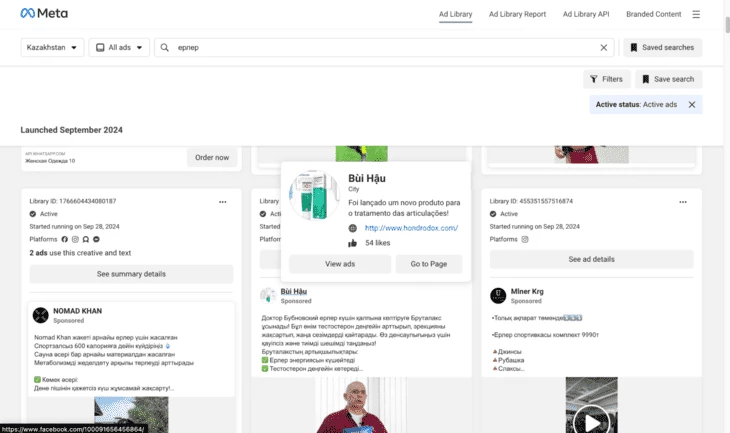Open the Branded Content tab
This screenshot has height=433, width=730.
click(x=654, y=14)
